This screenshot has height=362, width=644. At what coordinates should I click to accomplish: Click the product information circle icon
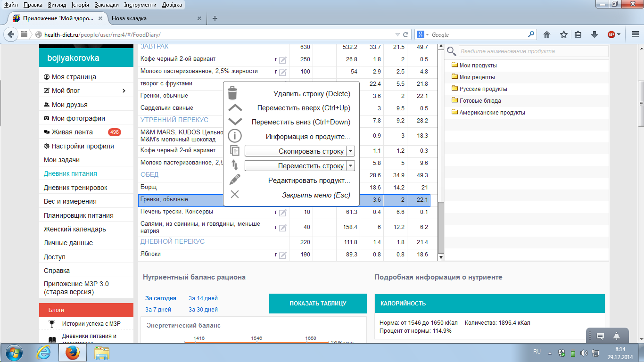click(235, 137)
